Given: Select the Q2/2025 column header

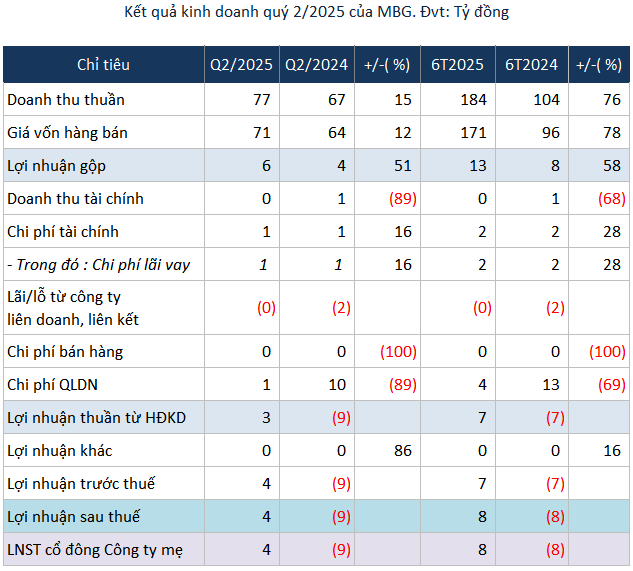Looking at the screenshot, I should coord(241,65).
